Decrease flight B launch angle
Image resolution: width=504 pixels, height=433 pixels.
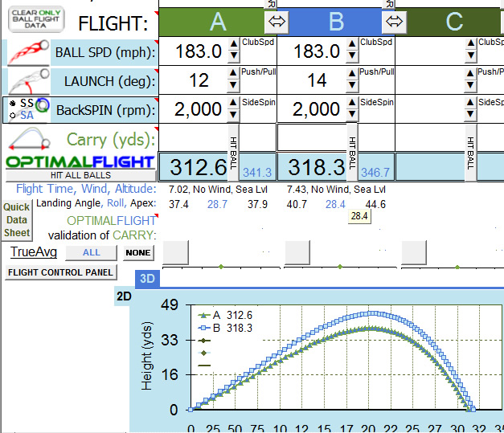coord(352,85)
